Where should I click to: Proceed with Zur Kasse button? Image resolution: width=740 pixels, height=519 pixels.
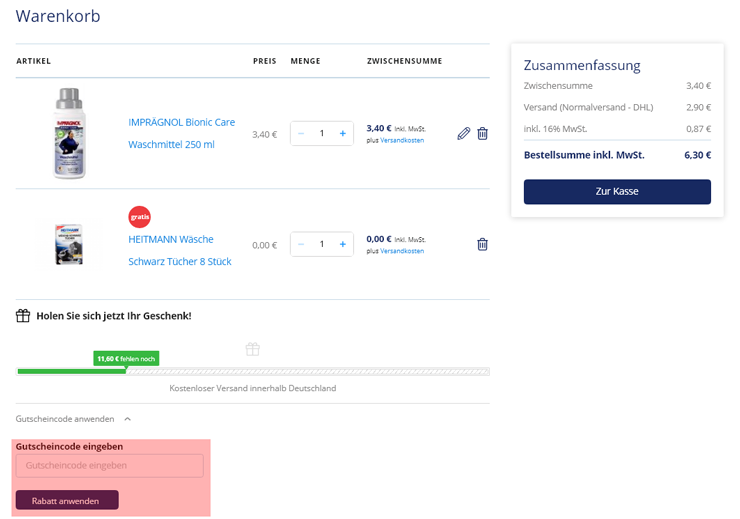tap(617, 192)
